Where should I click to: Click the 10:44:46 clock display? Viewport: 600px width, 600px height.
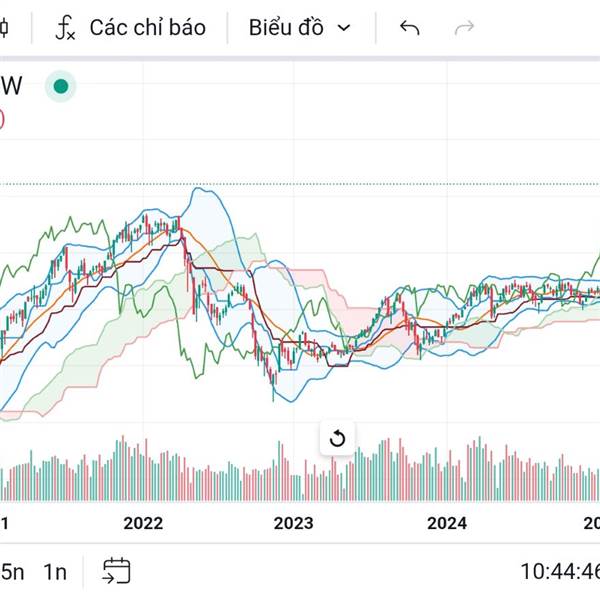559,572
